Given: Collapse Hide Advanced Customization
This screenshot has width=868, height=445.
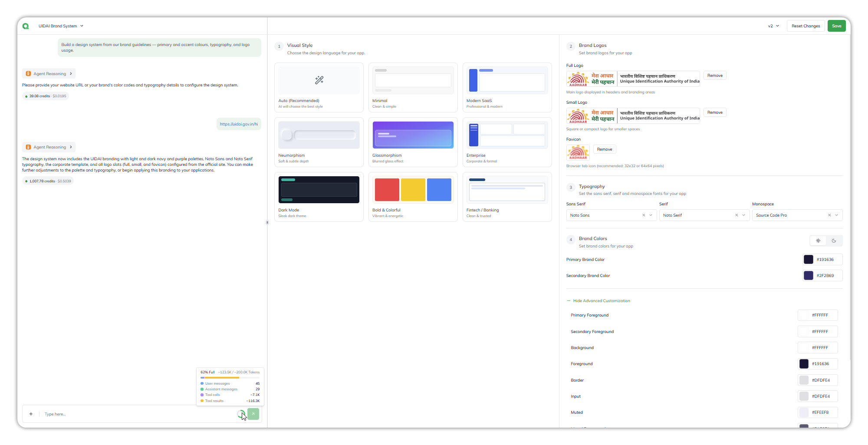Looking at the screenshot, I should click(598, 301).
